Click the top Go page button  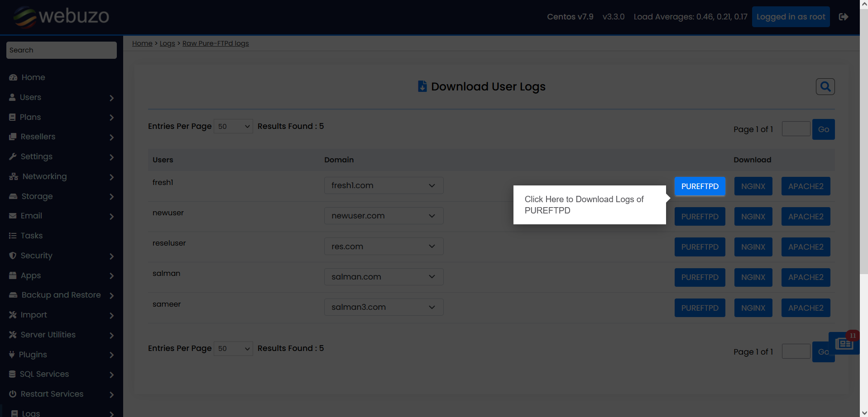point(823,129)
